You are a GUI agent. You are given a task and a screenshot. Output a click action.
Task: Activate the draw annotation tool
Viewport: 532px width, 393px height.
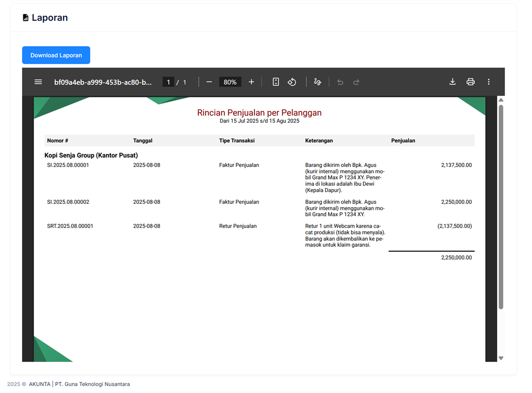(x=317, y=82)
